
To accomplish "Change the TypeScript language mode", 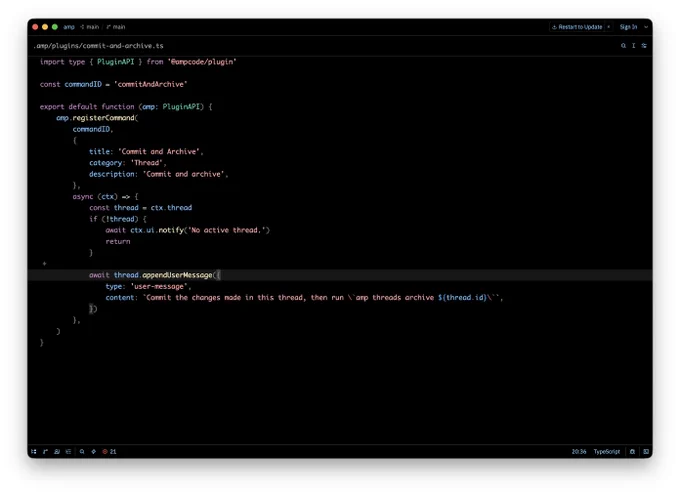I will tap(607, 452).
